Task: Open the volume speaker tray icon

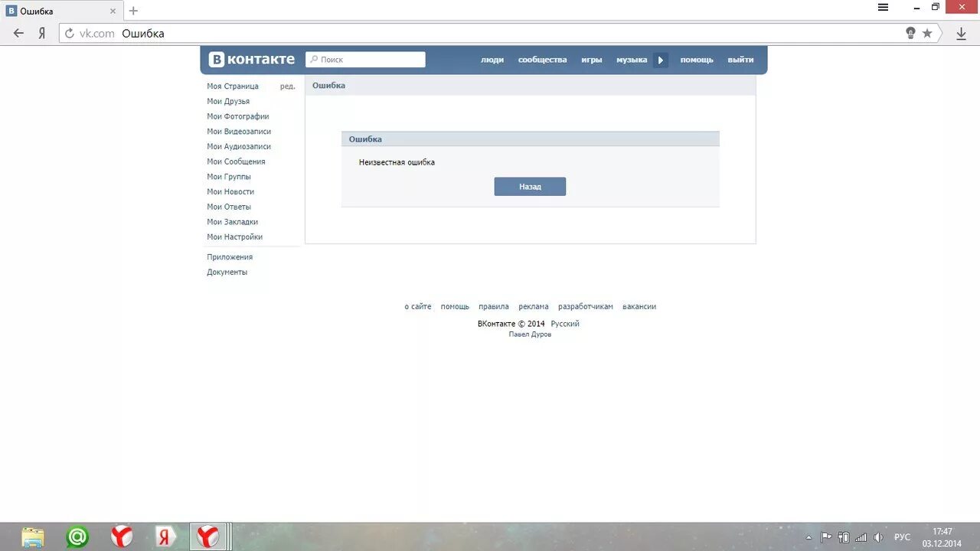Action: click(878, 537)
